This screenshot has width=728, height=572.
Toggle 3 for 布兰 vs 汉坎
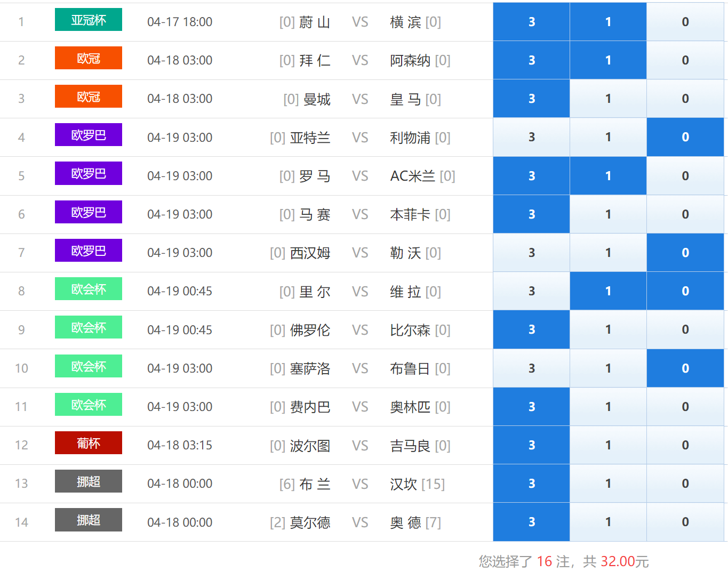[x=531, y=484]
